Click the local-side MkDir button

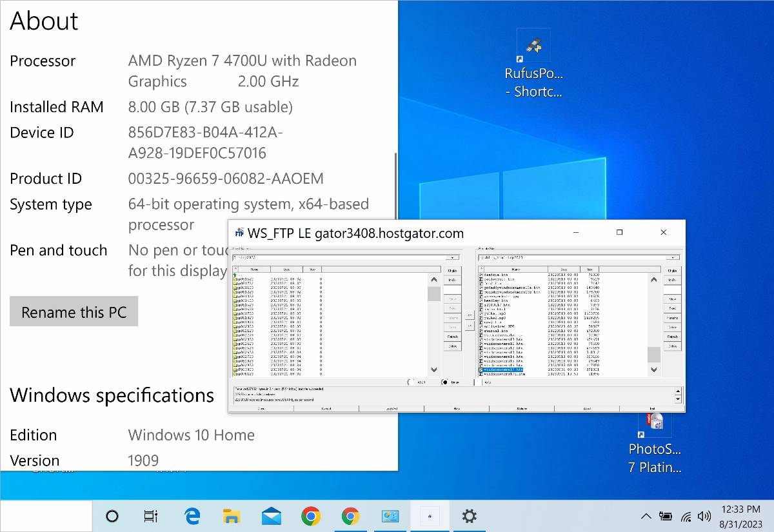coord(452,280)
